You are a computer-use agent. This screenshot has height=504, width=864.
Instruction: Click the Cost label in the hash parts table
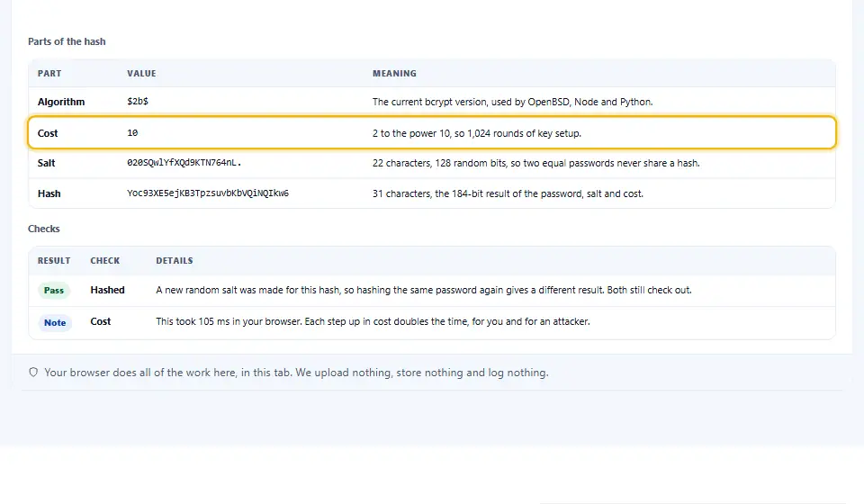tap(48, 132)
